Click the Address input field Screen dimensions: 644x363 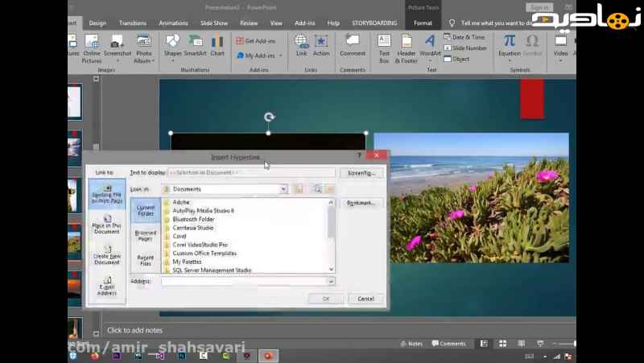click(x=245, y=281)
